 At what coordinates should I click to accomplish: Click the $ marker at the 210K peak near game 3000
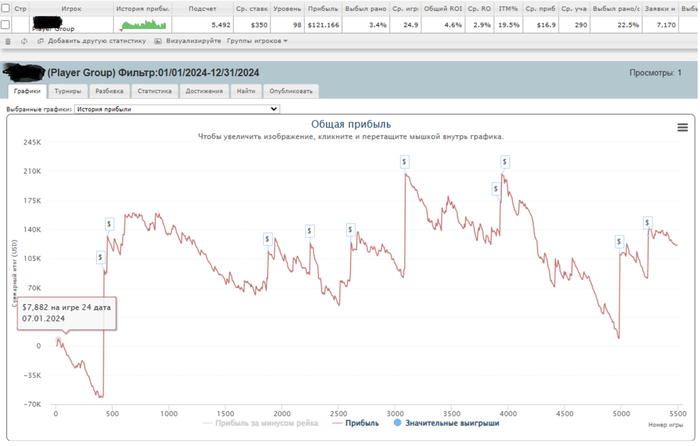(404, 162)
